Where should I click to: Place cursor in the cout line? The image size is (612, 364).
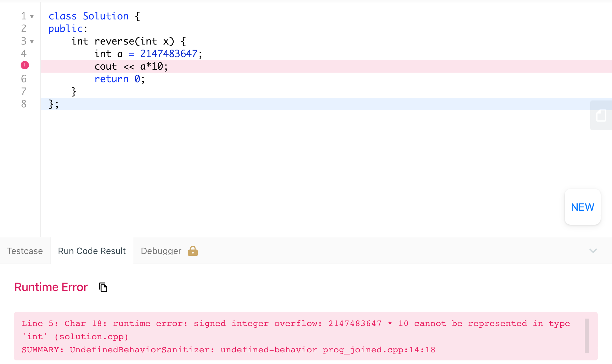point(131,66)
